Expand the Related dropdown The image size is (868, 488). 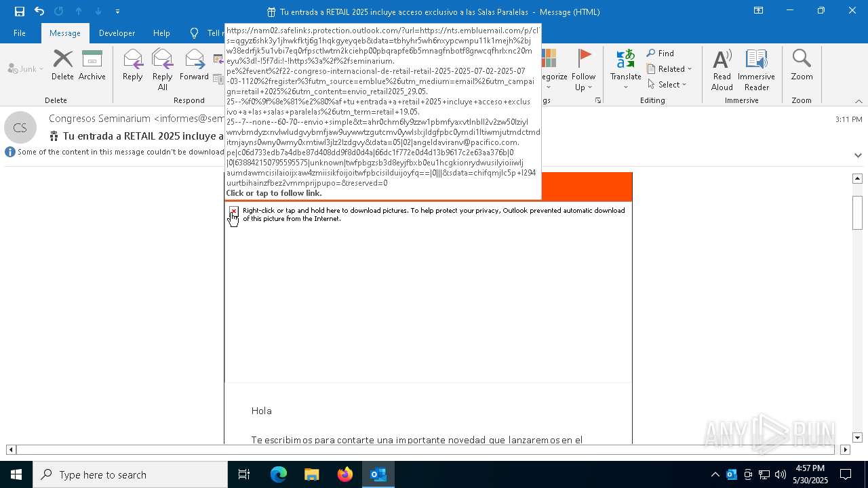coord(669,68)
